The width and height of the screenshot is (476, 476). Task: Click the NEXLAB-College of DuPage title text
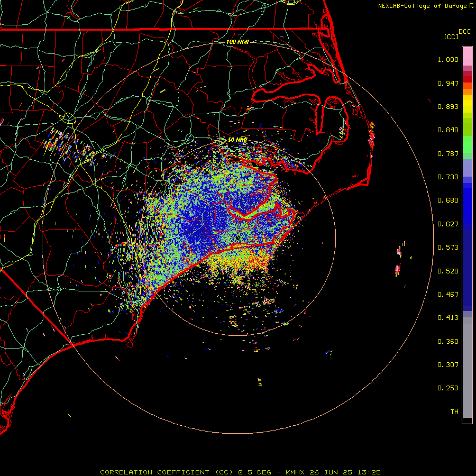point(426,6)
